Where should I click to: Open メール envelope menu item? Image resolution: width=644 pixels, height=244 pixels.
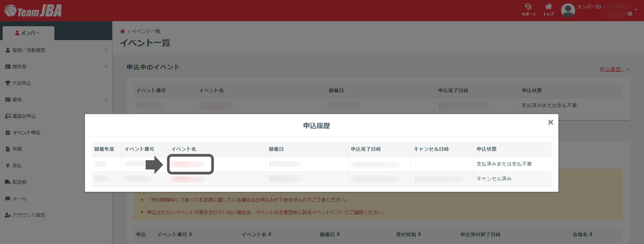(x=19, y=199)
